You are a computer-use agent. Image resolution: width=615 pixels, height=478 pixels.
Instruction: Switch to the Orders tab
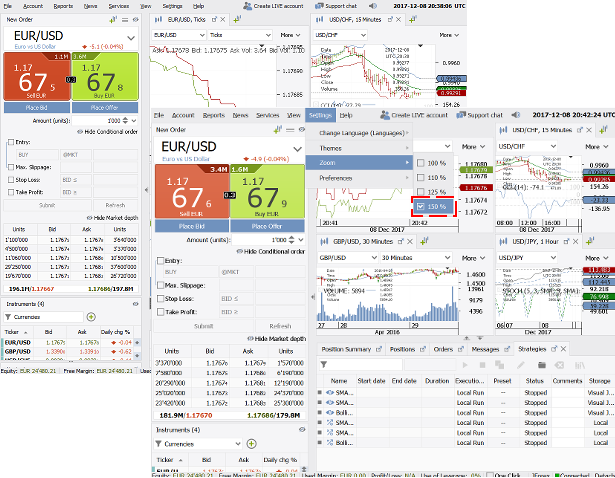[x=443, y=349]
